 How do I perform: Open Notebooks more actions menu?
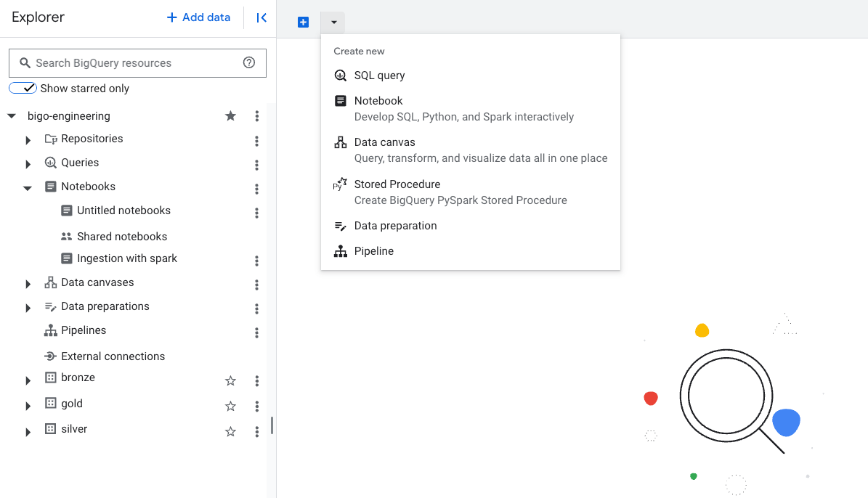[257, 189]
